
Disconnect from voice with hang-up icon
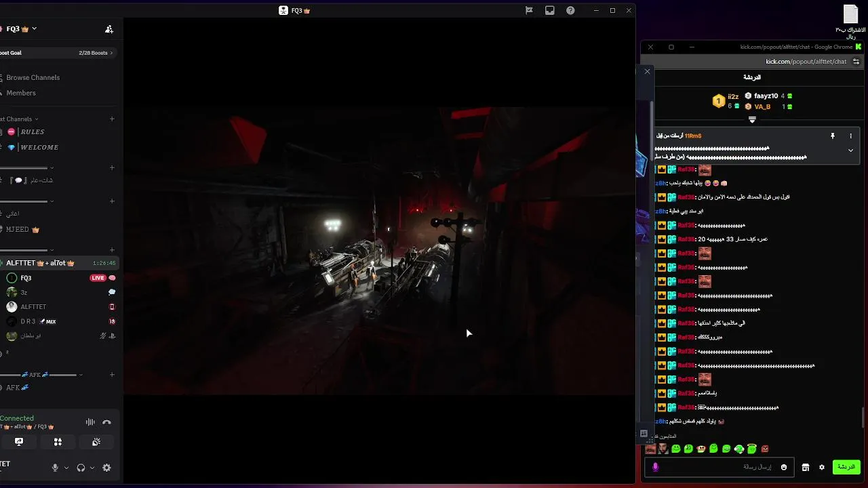[106, 422]
